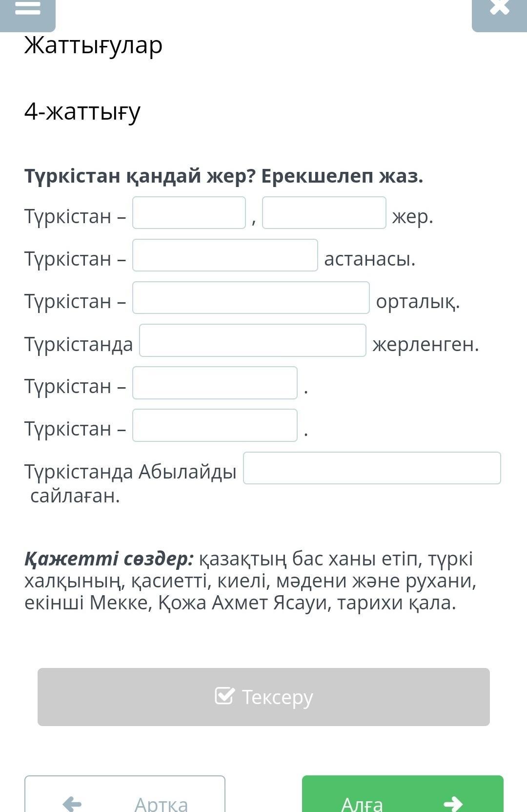527x812 pixels.
Task: Click the Жаттығулар heading
Action: point(93,45)
